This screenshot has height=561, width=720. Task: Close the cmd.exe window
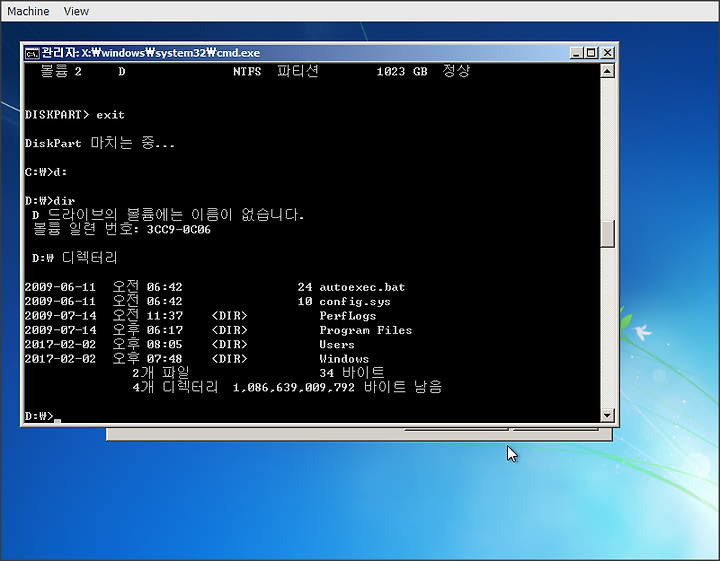click(x=608, y=53)
